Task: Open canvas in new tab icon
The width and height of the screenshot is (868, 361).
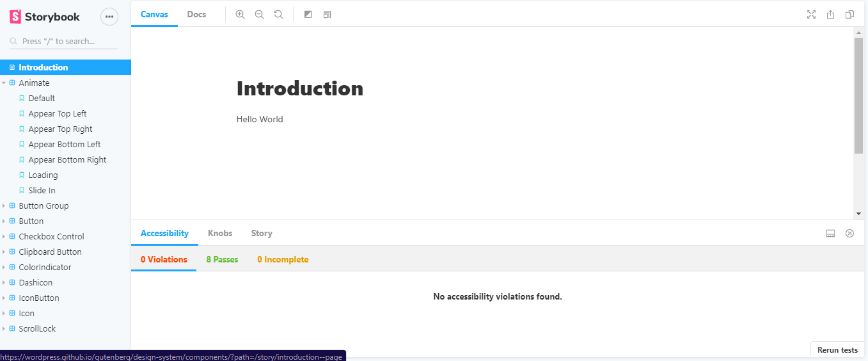Action: (830, 14)
